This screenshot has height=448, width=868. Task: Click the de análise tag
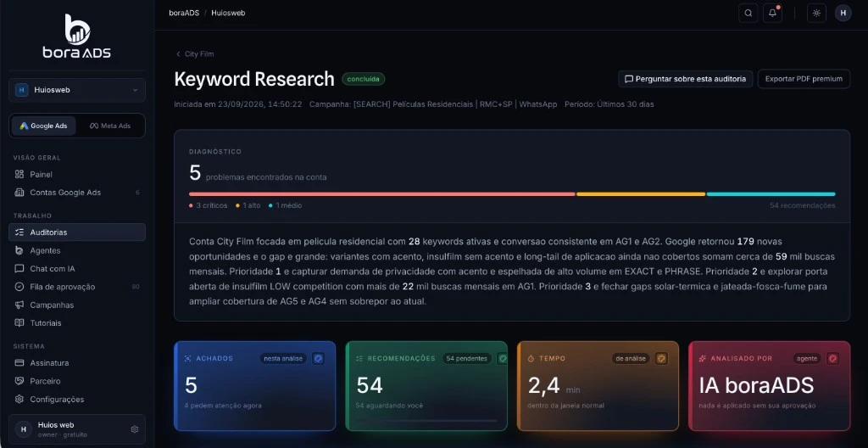tap(631, 359)
